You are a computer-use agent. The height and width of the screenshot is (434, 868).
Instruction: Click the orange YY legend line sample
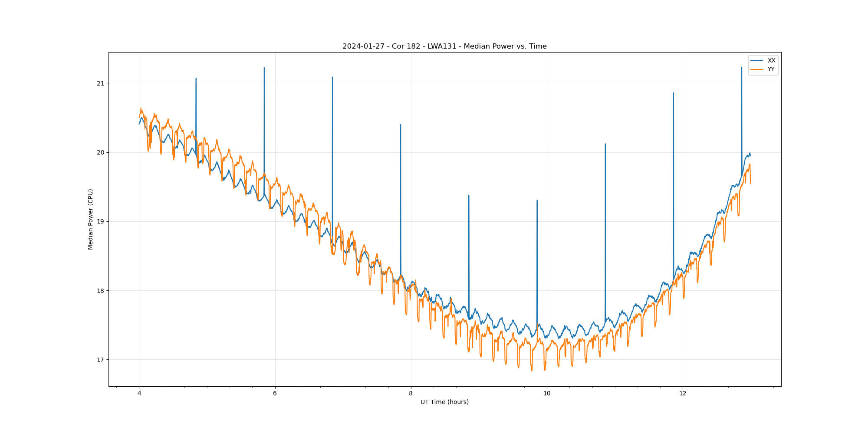[x=757, y=69]
